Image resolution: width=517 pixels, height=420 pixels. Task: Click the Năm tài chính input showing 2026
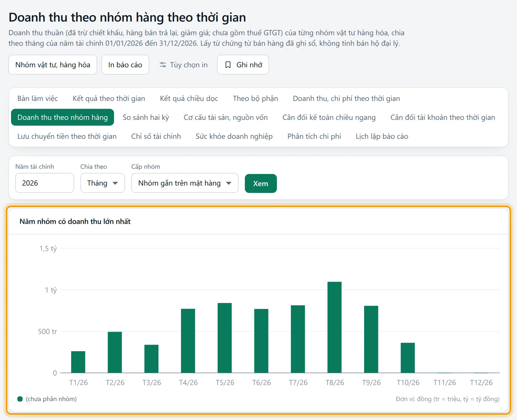pyautogui.click(x=45, y=183)
